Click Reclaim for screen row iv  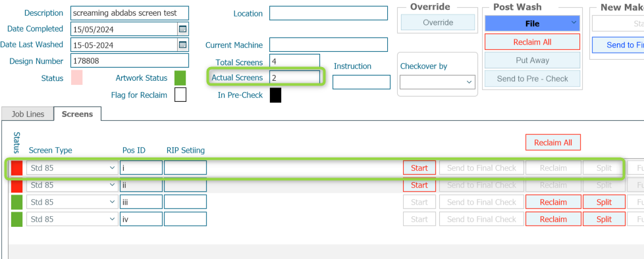tap(553, 220)
